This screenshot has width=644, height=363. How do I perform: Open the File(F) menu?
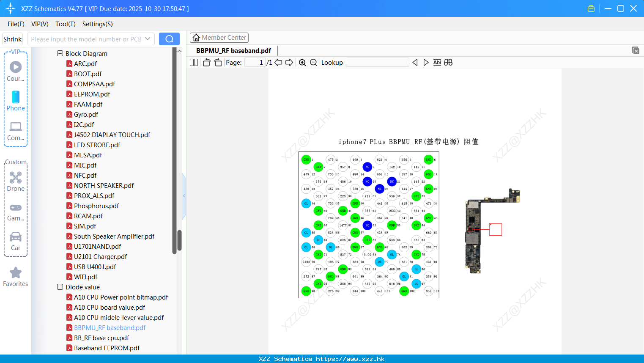(x=16, y=24)
